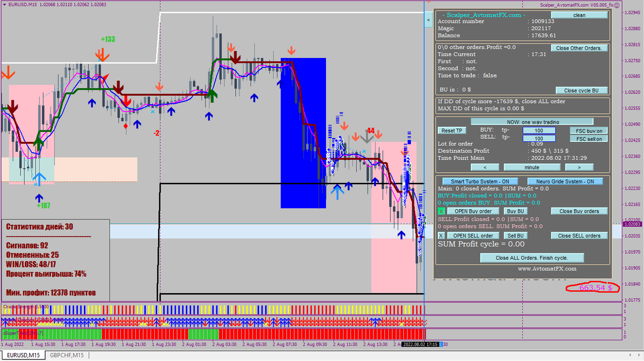Screen dimensions: 644x361
Task: Click Close Buy orders button
Action: pyautogui.click(x=579, y=211)
